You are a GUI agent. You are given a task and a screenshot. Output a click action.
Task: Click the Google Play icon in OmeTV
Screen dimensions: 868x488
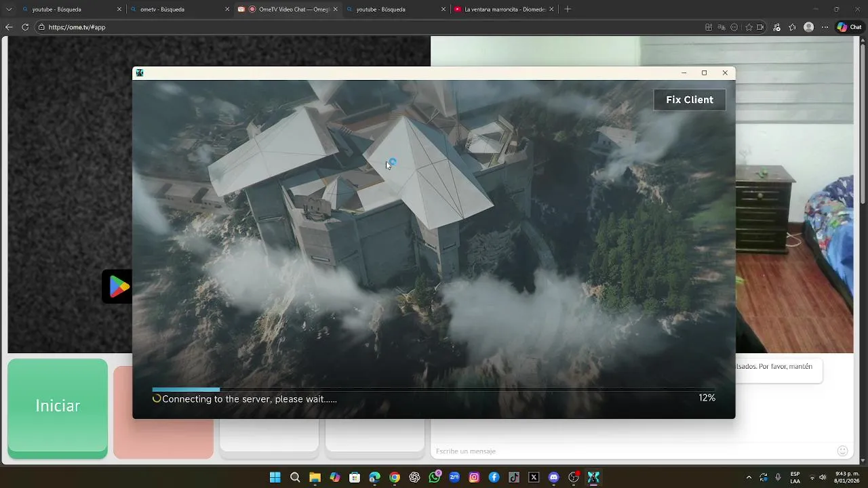(118, 287)
